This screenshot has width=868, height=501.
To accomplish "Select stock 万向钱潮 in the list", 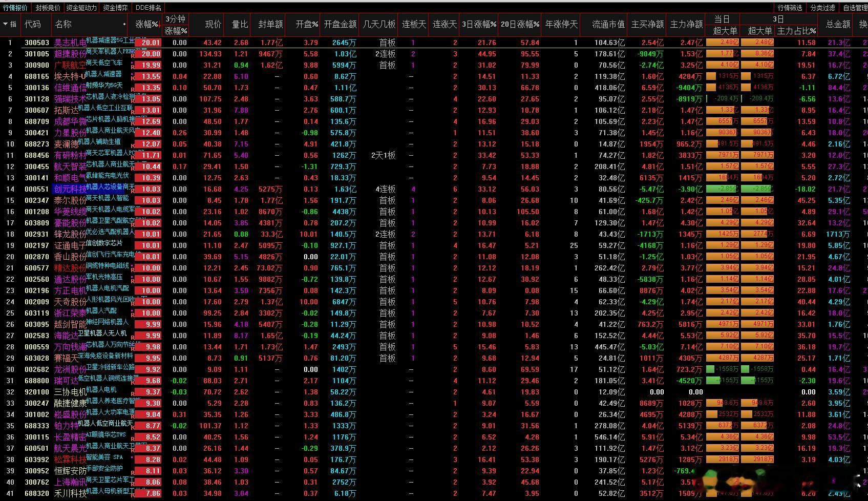I will coord(70,347).
